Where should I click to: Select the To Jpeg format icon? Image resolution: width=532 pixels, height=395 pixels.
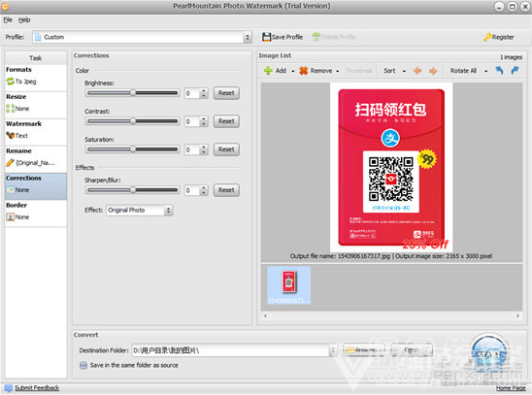pos(10,82)
